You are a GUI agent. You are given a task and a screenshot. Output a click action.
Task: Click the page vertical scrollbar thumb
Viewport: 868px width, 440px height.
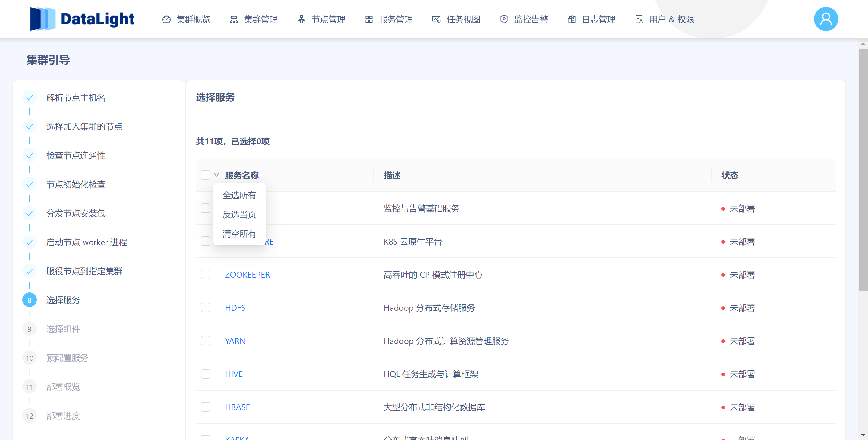point(863,169)
